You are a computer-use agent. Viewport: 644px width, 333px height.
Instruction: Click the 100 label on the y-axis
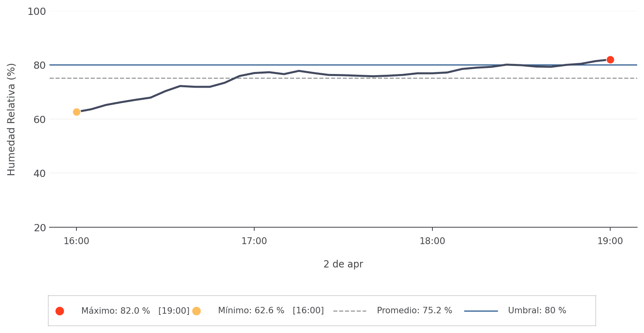[x=37, y=12]
